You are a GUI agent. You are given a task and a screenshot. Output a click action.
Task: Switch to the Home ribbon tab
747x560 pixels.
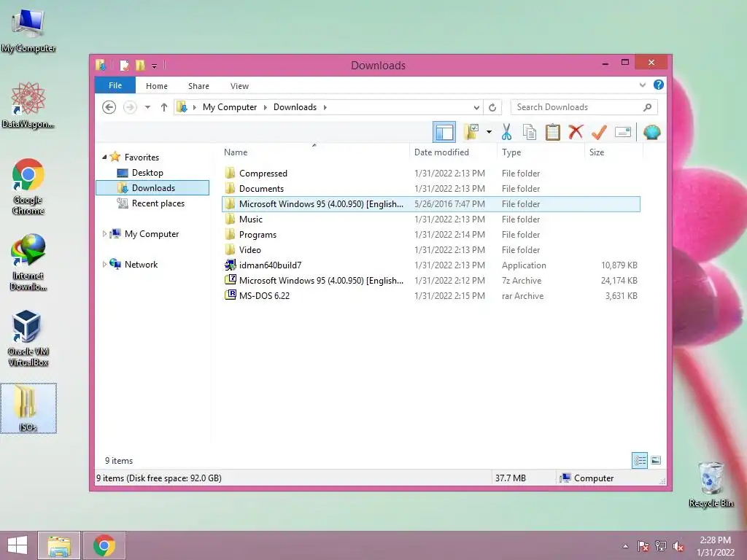157,86
